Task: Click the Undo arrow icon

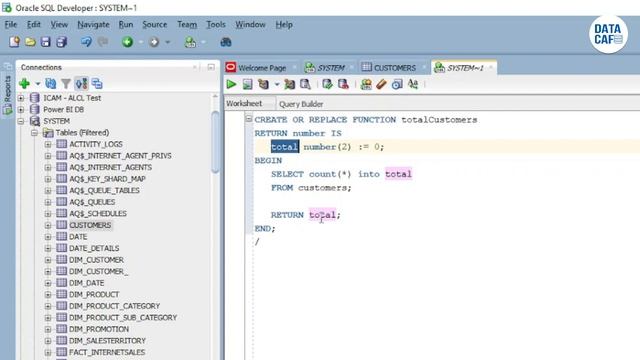Action: pos(86,42)
